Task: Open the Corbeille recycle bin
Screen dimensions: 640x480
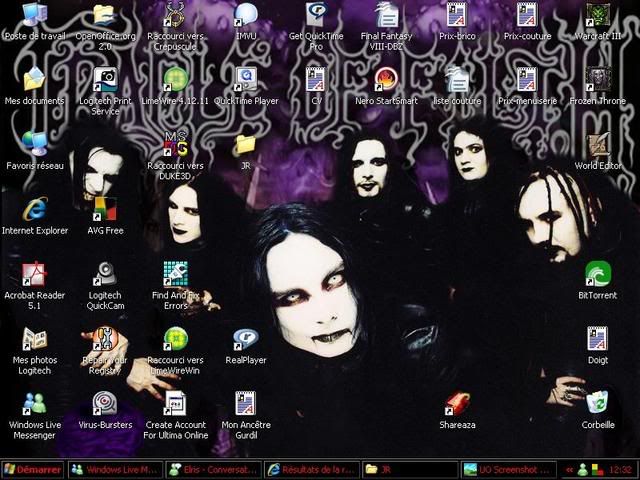Action: 598,403
